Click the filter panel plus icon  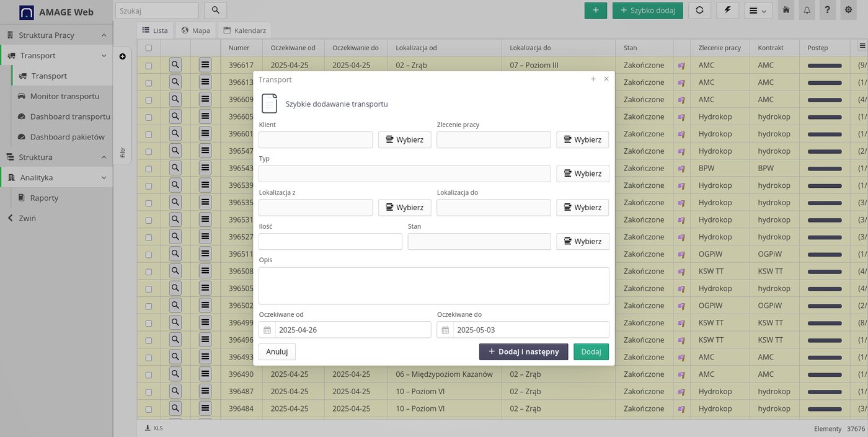[122, 56]
